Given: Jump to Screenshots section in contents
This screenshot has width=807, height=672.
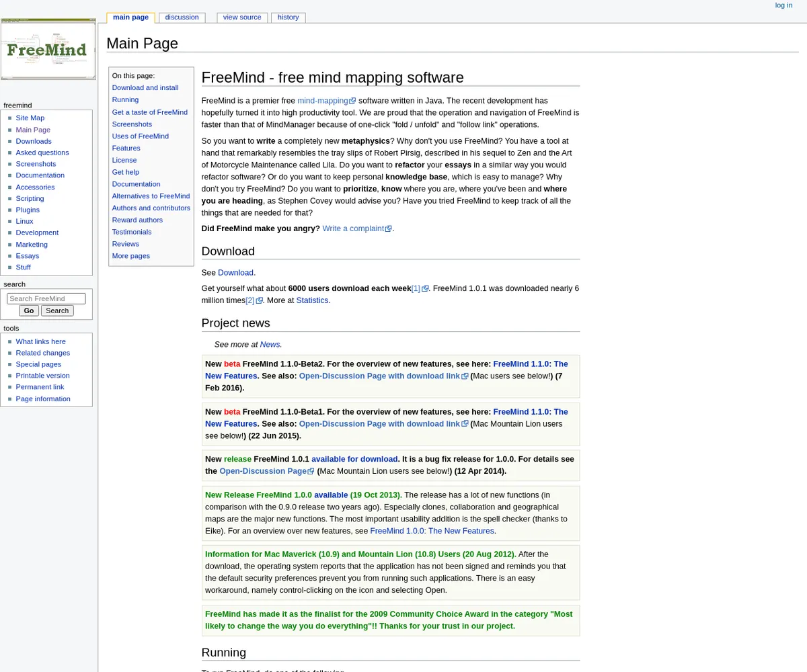Looking at the screenshot, I should (x=132, y=124).
